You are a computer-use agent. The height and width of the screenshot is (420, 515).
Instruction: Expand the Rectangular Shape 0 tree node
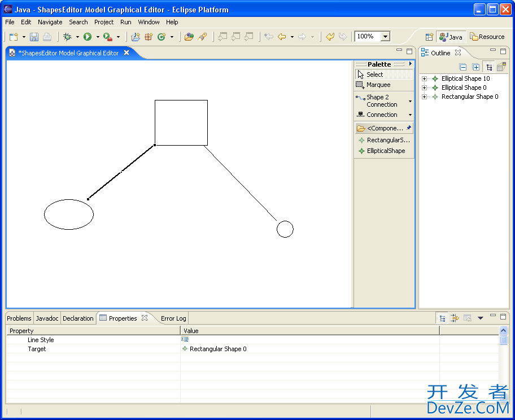click(x=425, y=97)
